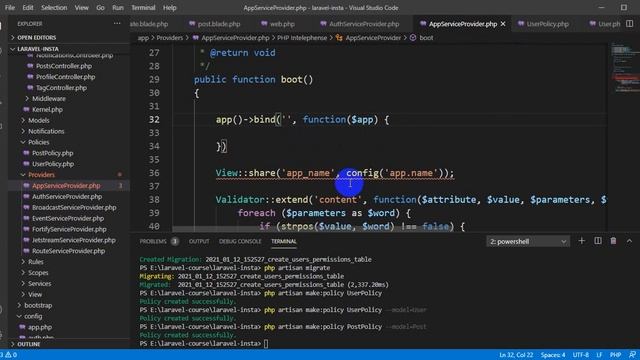Open the Edit menu

point(28,8)
